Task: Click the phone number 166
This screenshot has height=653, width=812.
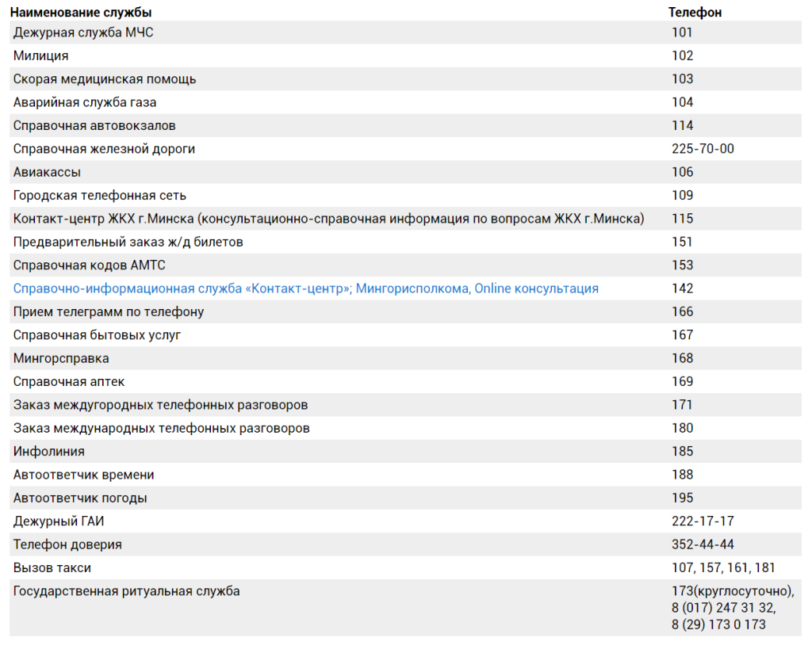Action: tap(683, 311)
